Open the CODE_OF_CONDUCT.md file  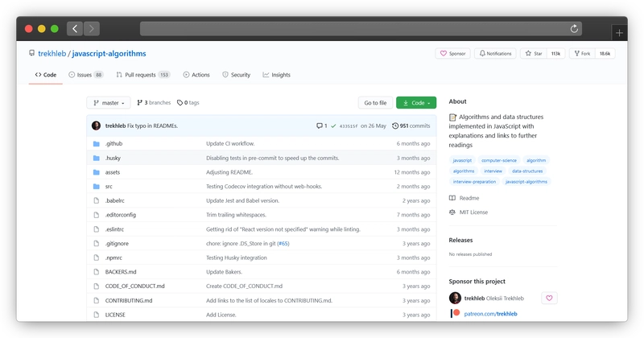[134, 286]
